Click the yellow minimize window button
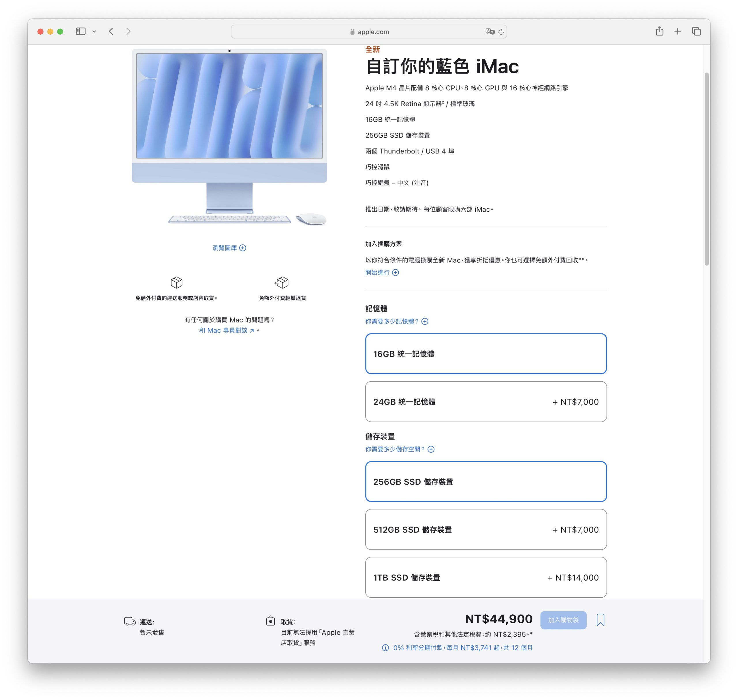 (50, 32)
